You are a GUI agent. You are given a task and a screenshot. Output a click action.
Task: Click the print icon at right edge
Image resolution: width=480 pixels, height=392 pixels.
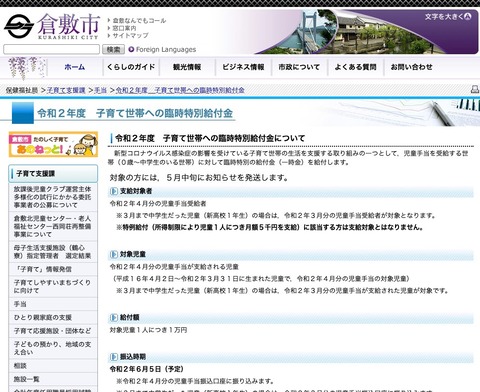coord(475,89)
